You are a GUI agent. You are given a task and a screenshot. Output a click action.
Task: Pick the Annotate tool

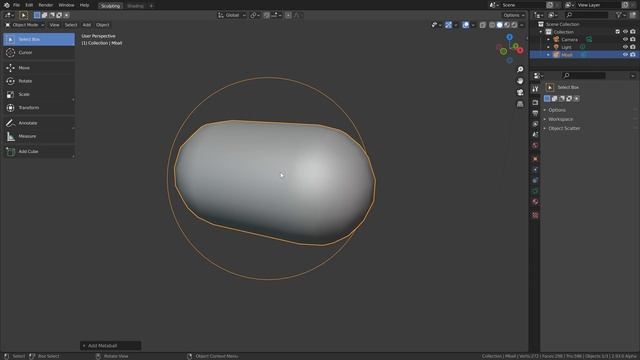tap(39, 123)
